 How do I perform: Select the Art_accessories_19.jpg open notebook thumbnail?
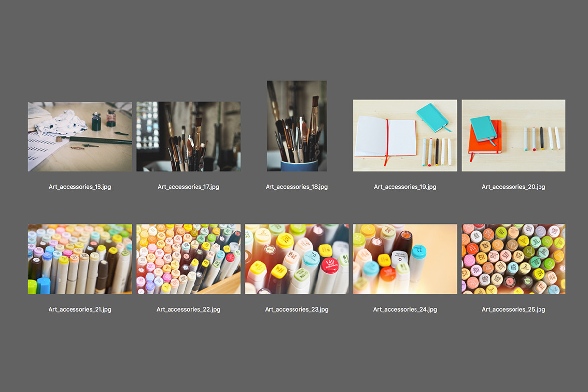click(x=405, y=136)
